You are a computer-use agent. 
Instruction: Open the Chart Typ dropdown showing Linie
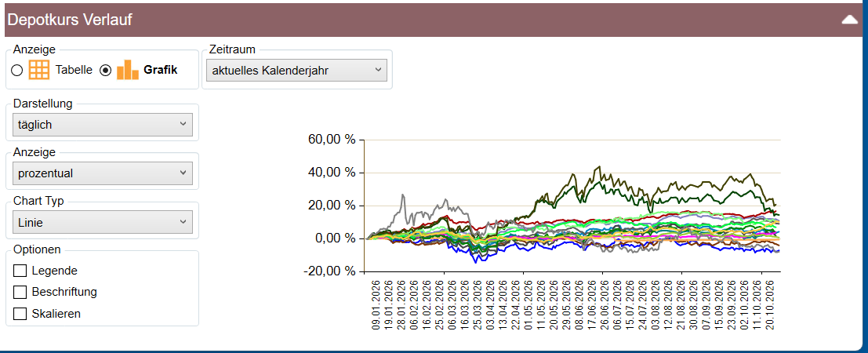point(103,222)
